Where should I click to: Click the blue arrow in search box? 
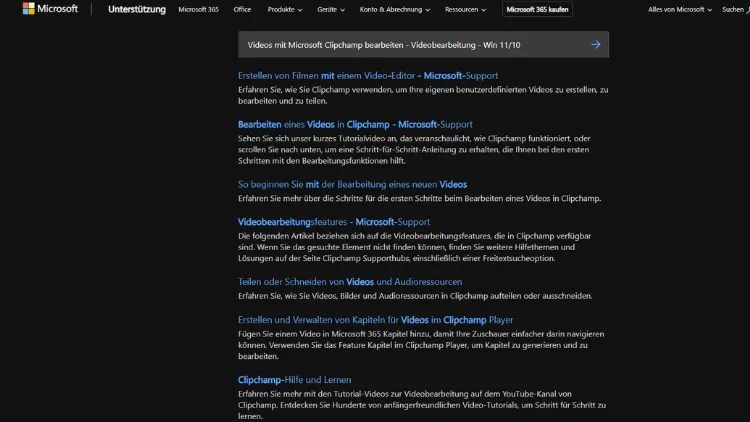[596, 44]
